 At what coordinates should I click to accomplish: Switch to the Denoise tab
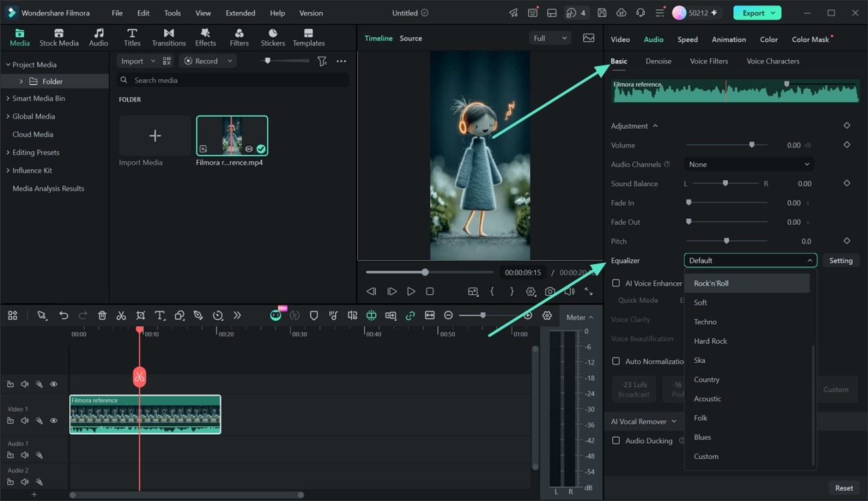click(x=658, y=61)
